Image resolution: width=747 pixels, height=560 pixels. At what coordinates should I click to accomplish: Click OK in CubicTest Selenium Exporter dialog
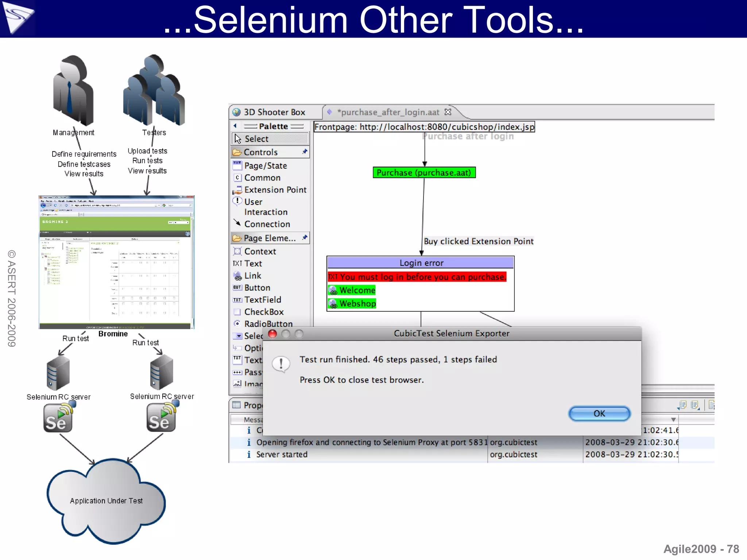(x=599, y=413)
